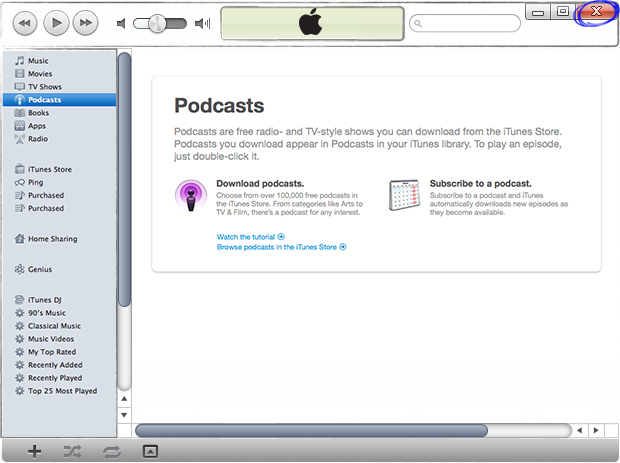Toggle repeat playback
The height and width of the screenshot is (463, 620).
point(112,452)
